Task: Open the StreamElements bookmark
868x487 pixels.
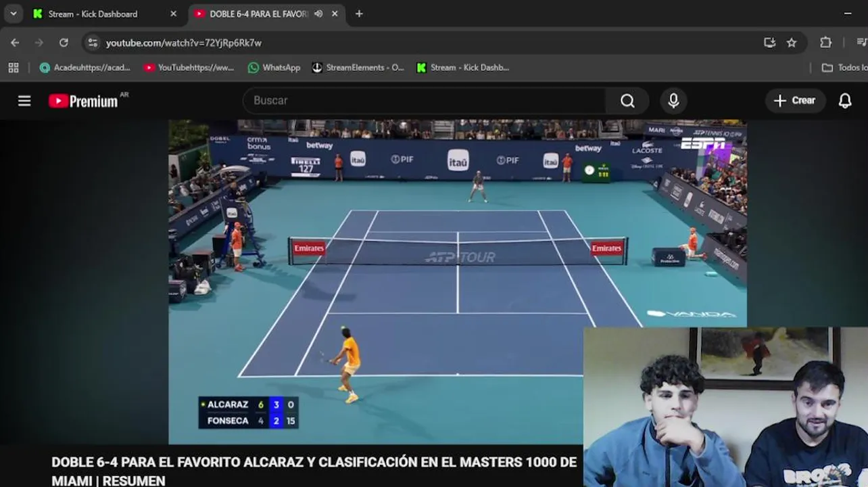Action: point(358,68)
